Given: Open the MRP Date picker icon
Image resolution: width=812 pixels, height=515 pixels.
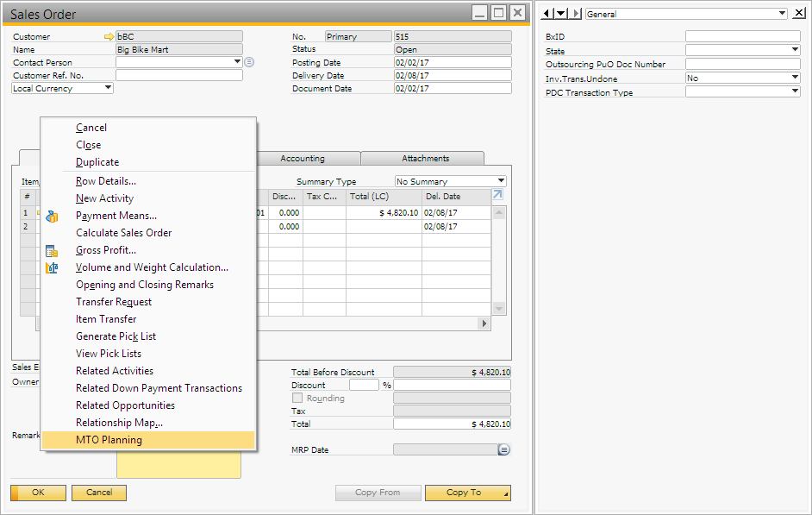Looking at the screenshot, I should 504,449.
